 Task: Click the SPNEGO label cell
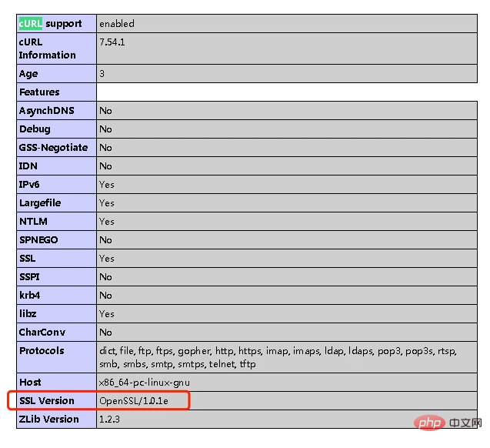[38, 240]
